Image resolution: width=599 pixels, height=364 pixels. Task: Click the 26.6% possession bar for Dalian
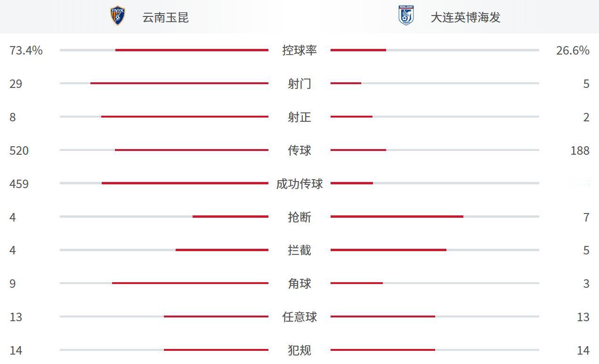[x=358, y=50]
